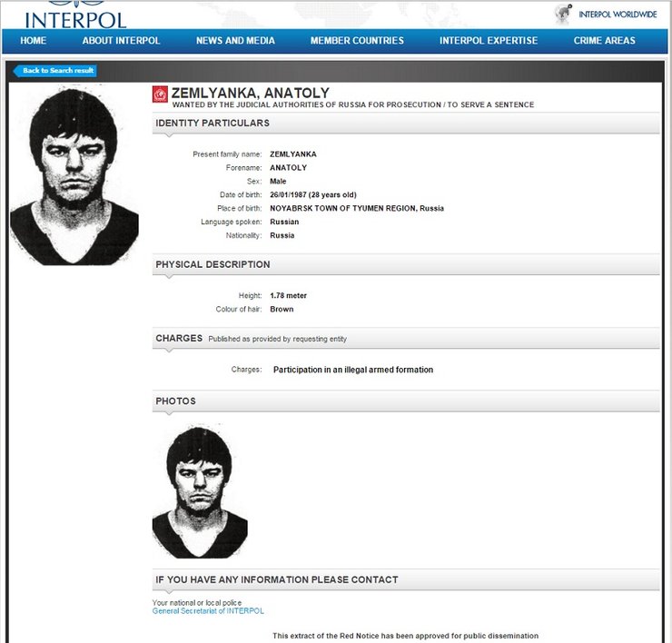Open General Secretariat of INTERPOL link
Viewport: 672px width, 643px height.
(208, 611)
